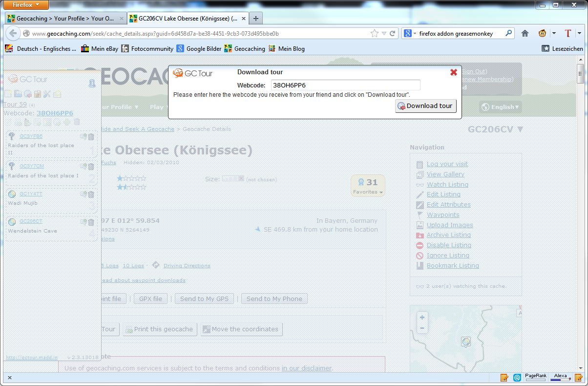Open the Fotocommunity bookmark
Viewport: 588px width, 386px height.
click(147, 48)
